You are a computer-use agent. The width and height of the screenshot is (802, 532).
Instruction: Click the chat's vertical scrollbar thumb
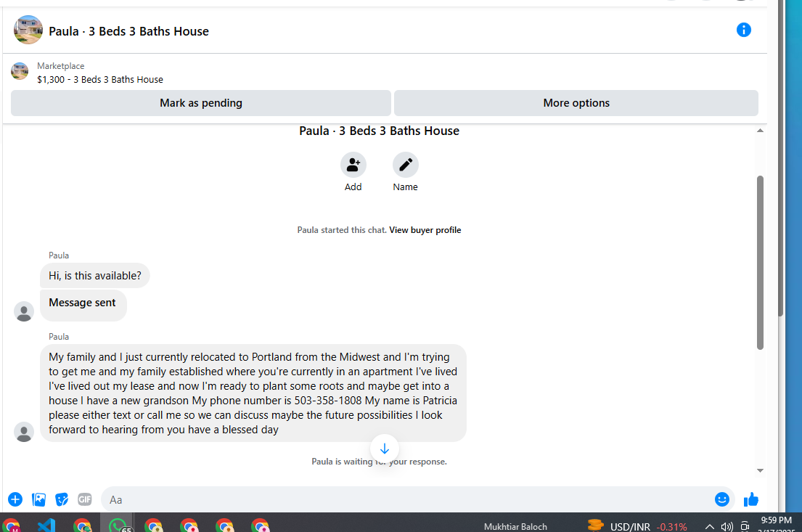coord(760,263)
